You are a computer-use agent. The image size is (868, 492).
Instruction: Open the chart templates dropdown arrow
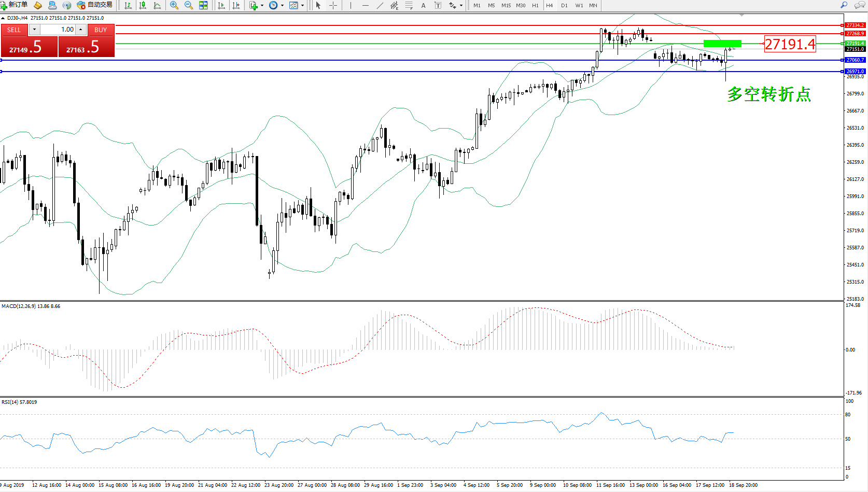coord(302,6)
